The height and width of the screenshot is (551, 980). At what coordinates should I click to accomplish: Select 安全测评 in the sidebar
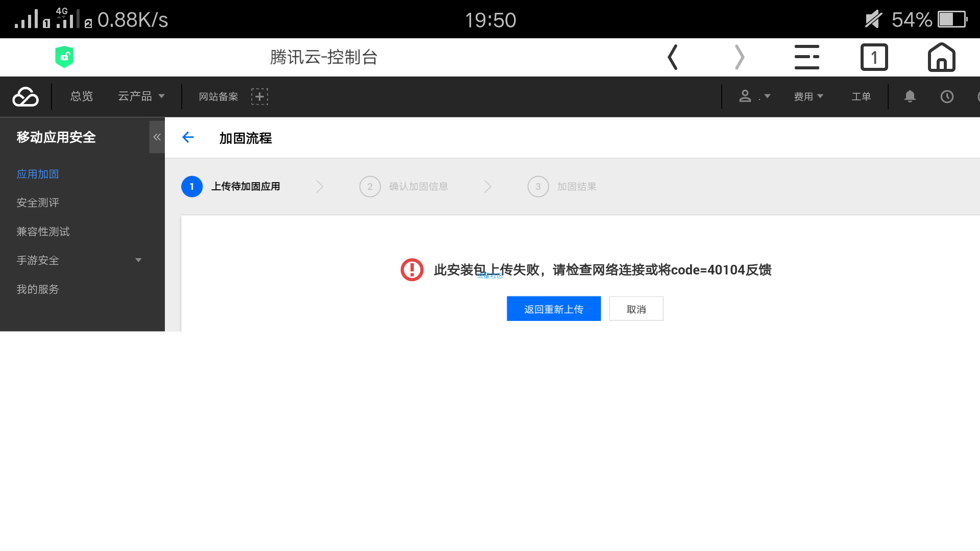(38, 203)
